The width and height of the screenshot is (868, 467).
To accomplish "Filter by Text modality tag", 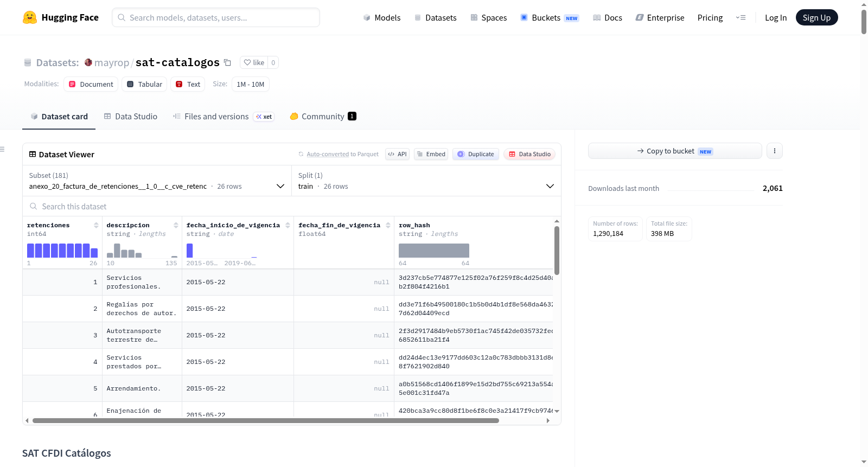I will 188,84.
